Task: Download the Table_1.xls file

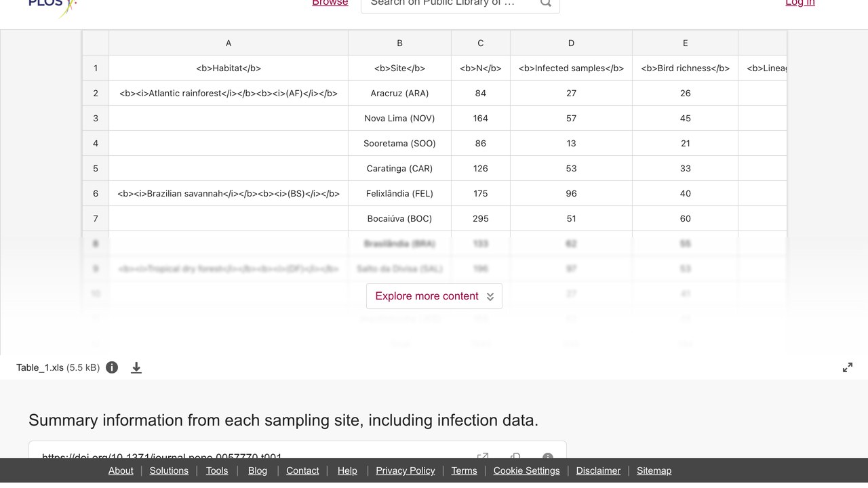Action: click(x=136, y=367)
